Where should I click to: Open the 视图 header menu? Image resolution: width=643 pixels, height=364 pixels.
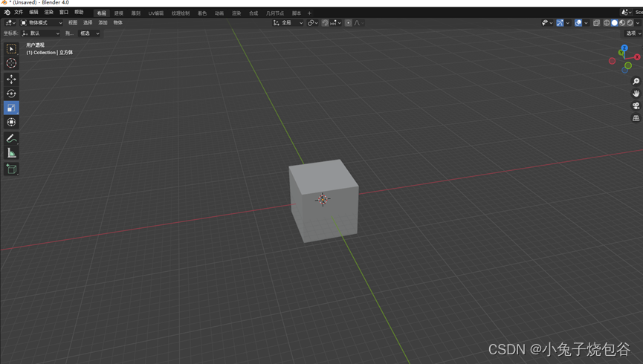coord(73,23)
